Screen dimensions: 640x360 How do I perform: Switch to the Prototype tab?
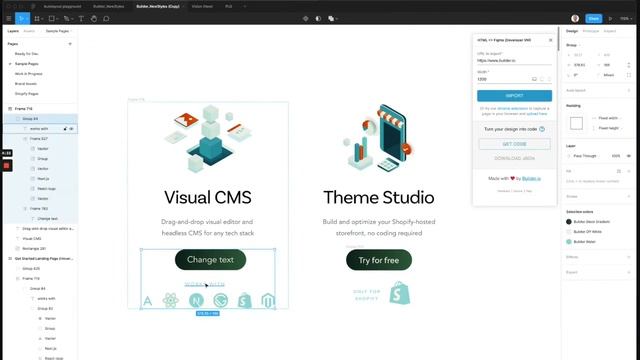pyautogui.click(x=591, y=31)
